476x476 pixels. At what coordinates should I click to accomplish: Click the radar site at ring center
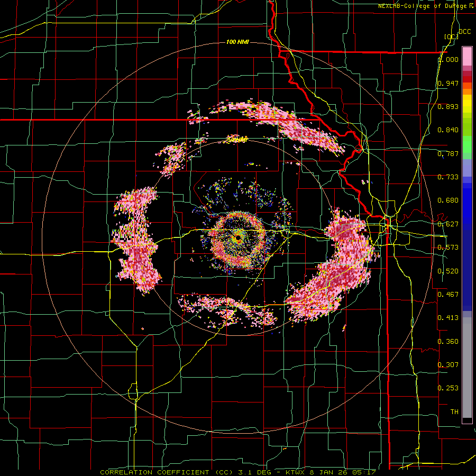[238, 238]
